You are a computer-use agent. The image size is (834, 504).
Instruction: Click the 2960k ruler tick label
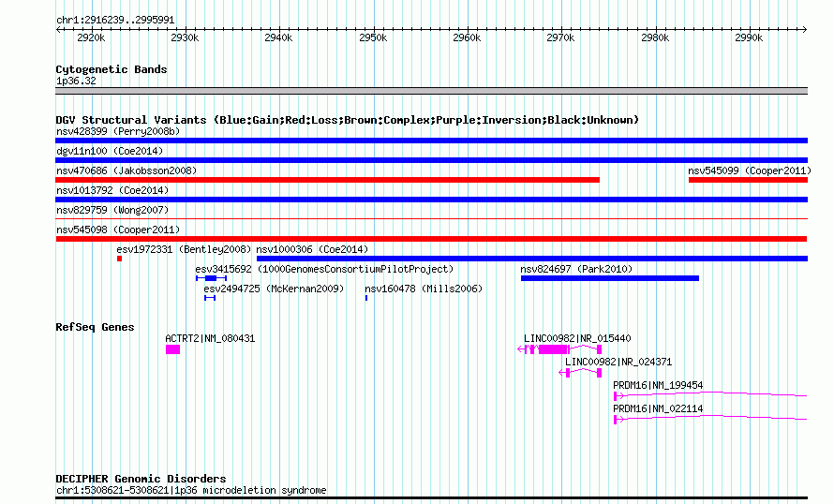[467, 37]
